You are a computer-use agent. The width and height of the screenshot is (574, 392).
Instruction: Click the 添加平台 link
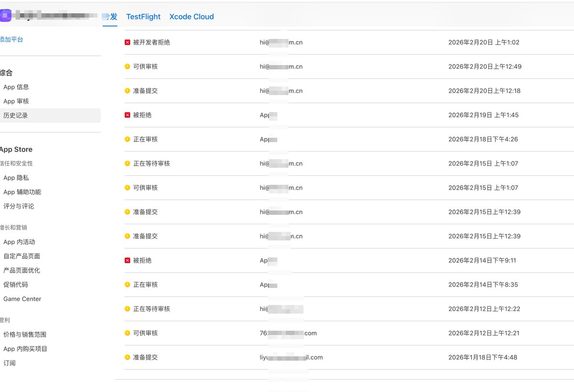[11, 40]
